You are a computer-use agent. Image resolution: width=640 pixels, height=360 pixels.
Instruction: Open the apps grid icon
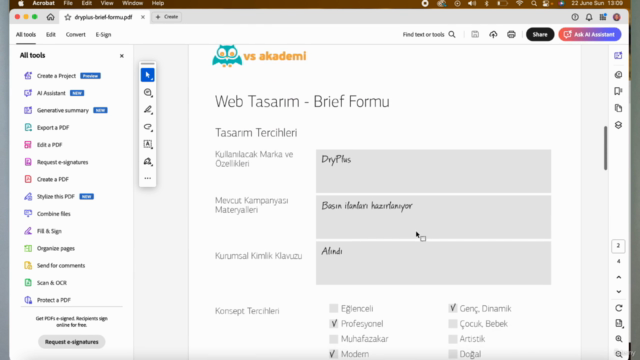click(x=603, y=17)
